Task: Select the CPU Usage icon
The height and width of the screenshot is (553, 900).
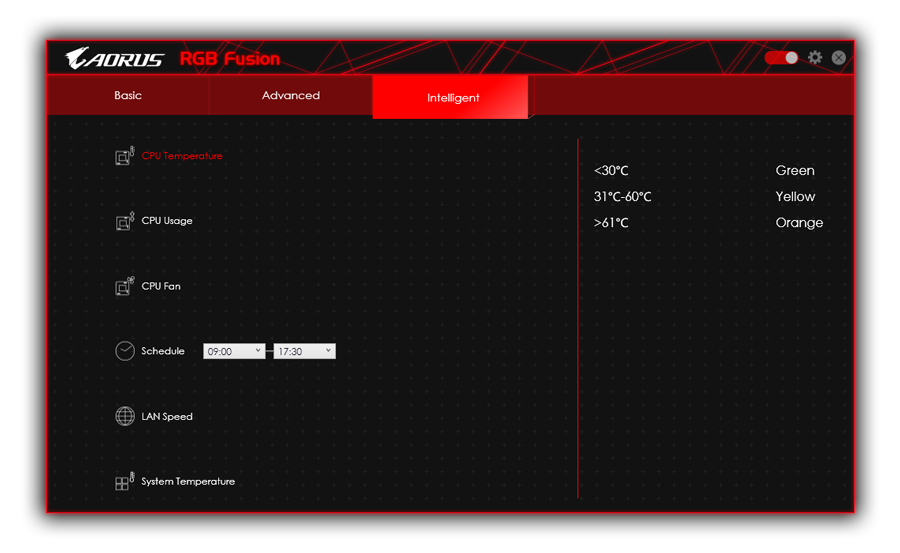Action: [124, 221]
